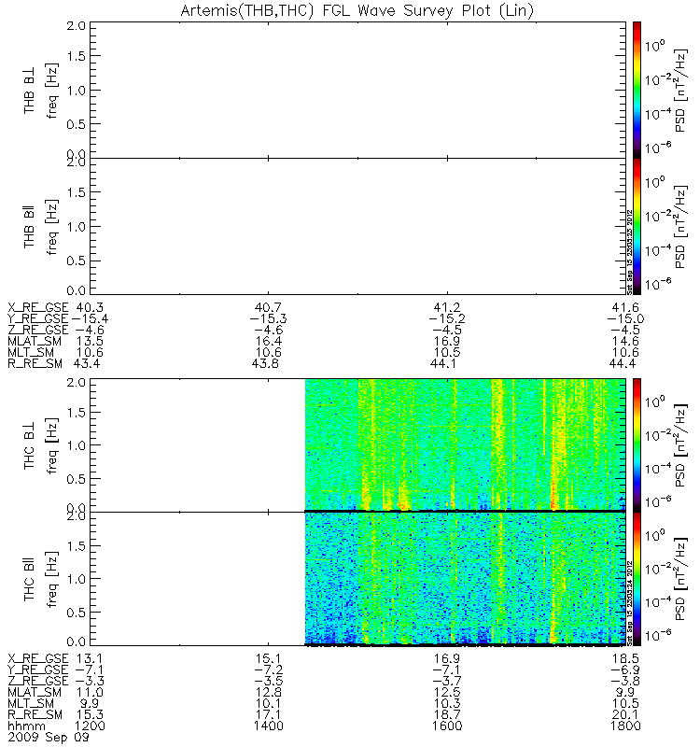Click the THB B-perpendicular panel color bar
700x747 pixels.
pos(637,90)
